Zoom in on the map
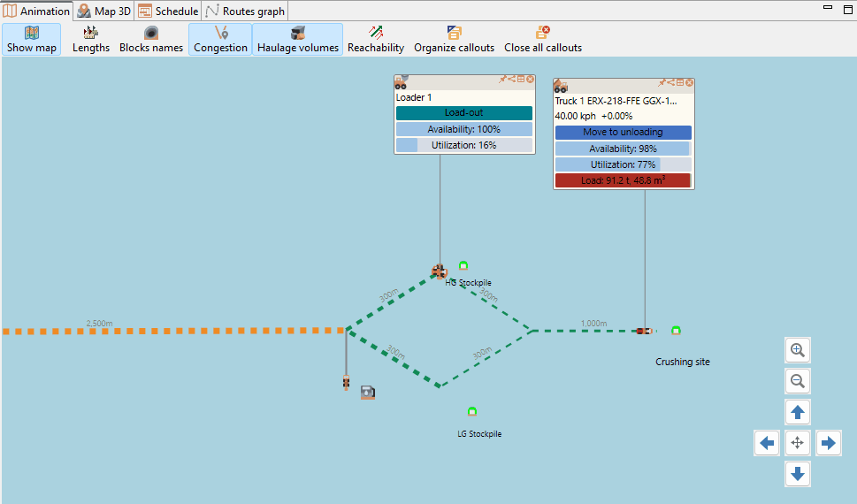The height and width of the screenshot is (504, 857). 798,350
